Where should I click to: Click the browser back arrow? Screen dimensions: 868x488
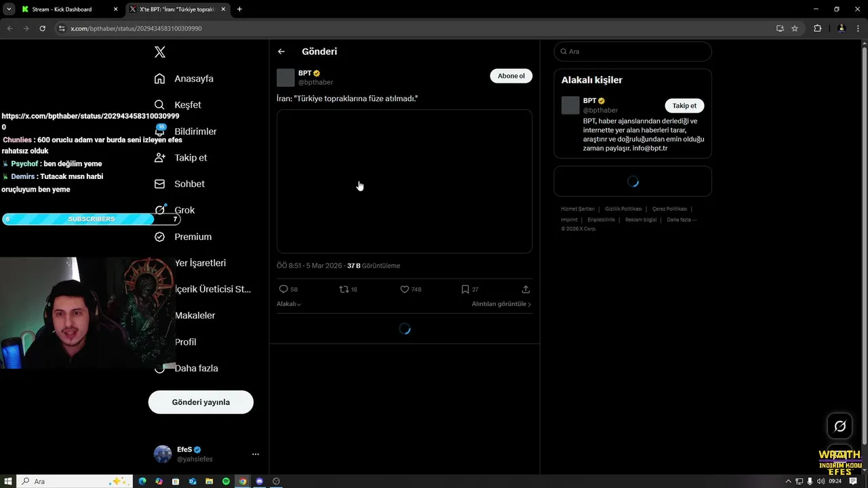coord(9,28)
